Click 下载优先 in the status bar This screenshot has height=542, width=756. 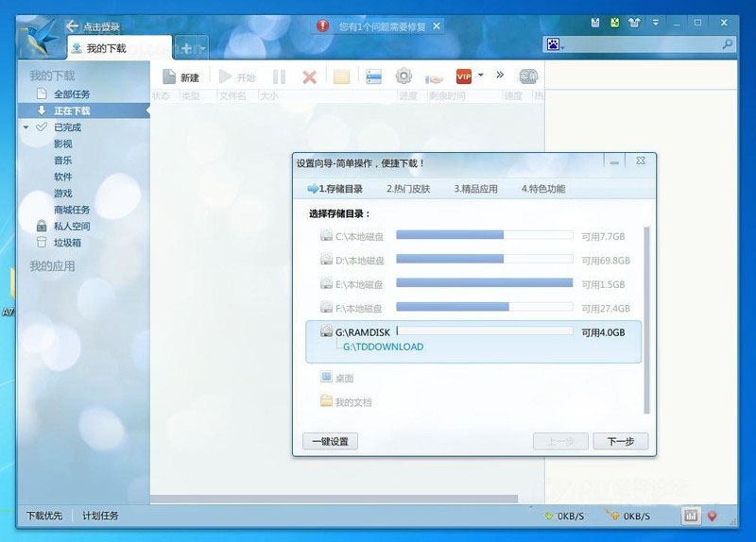click(x=44, y=516)
